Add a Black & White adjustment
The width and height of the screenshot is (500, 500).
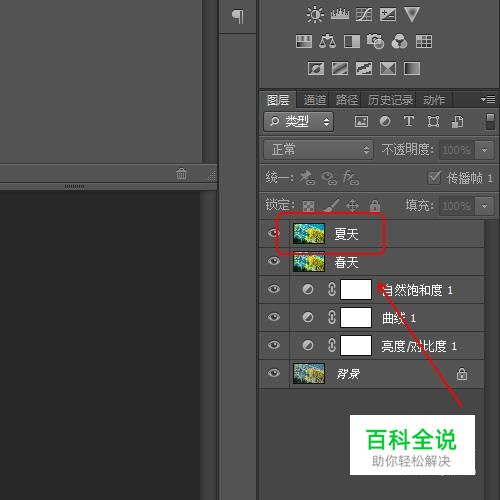(352, 42)
